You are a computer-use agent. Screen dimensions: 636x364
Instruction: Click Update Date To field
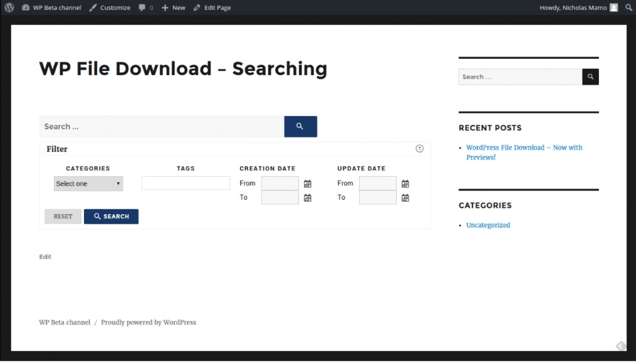(x=378, y=197)
